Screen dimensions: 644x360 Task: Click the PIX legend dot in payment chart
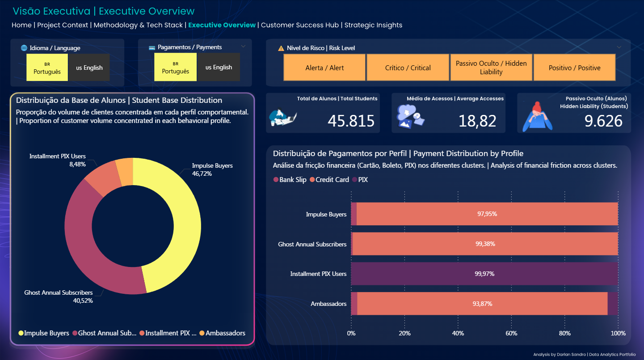(354, 180)
